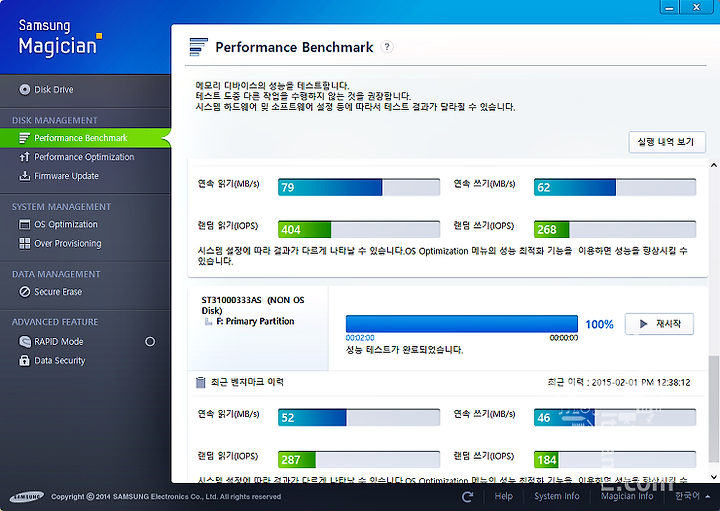Toggle the RAPID Mode status circle
Viewport: 720px width, 511px height.
click(150, 342)
